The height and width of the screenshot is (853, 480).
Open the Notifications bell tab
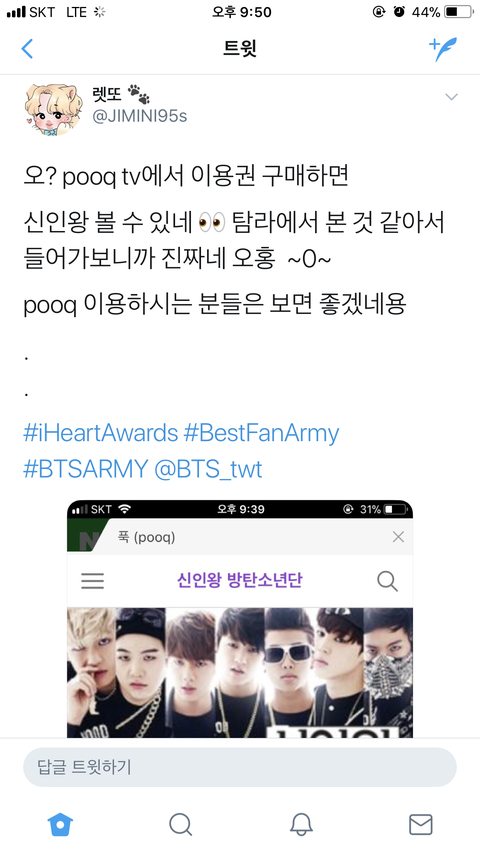(300, 825)
